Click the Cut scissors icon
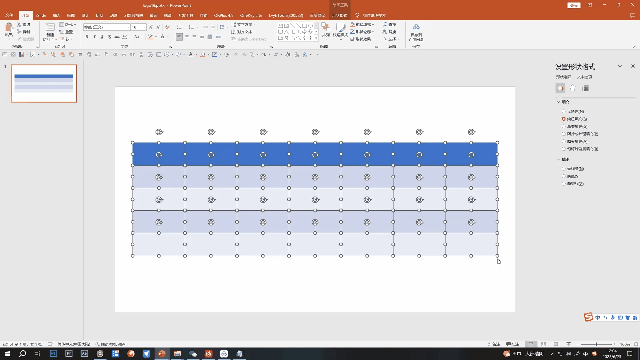The height and width of the screenshot is (360, 640). point(19,24)
